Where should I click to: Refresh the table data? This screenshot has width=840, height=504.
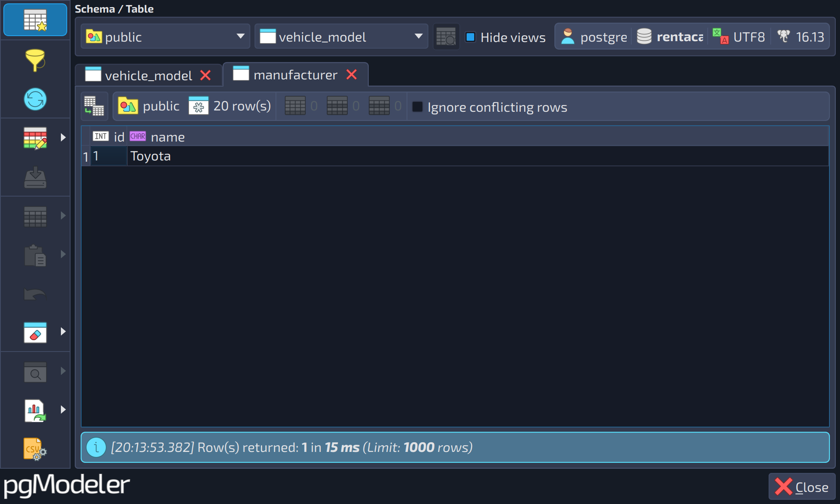[35, 99]
